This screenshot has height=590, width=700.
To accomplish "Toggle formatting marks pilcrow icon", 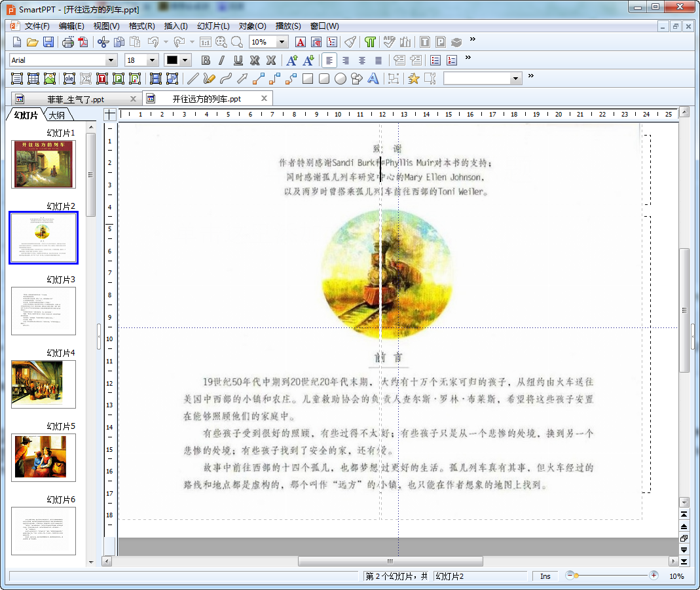I will tap(370, 42).
